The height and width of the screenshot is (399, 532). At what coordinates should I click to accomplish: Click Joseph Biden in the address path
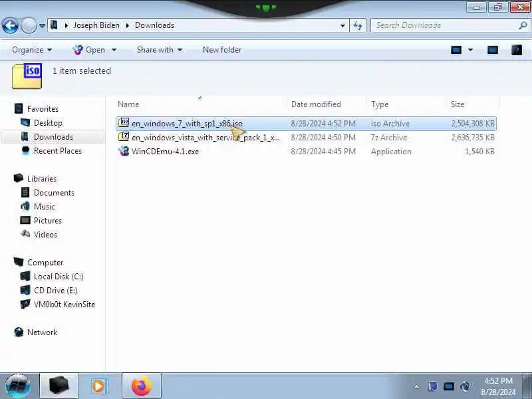[x=96, y=25]
